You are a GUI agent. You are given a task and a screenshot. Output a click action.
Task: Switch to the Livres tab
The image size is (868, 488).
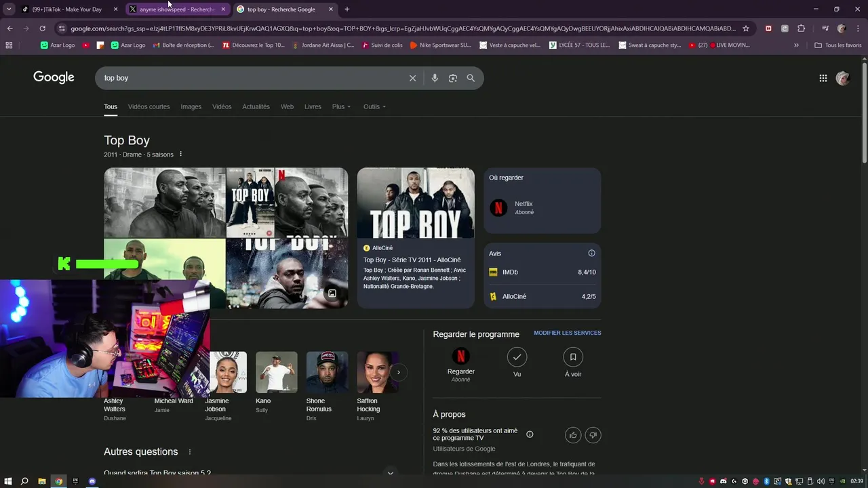[x=313, y=106]
